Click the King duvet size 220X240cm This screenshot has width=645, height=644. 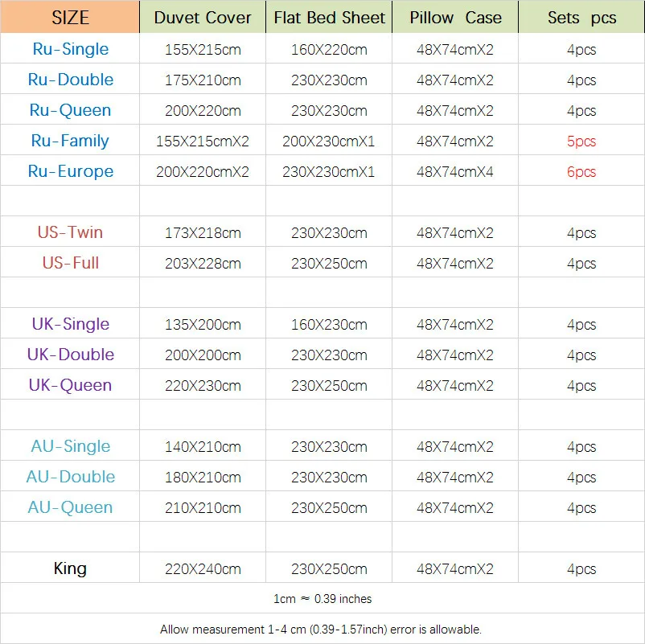click(203, 568)
